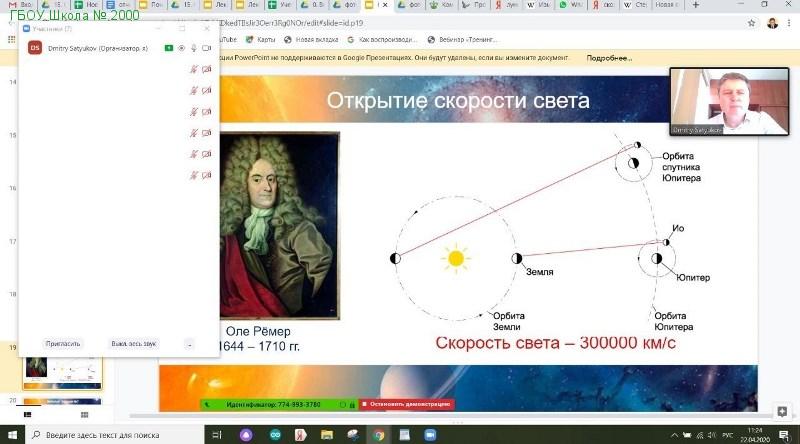
Task: Close the active Google Slides tab
Action: [x=385, y=5]
